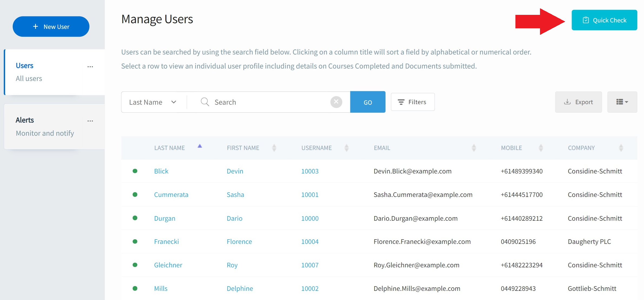
Task: Click first name Florence link
Action: tap(239, 242)
